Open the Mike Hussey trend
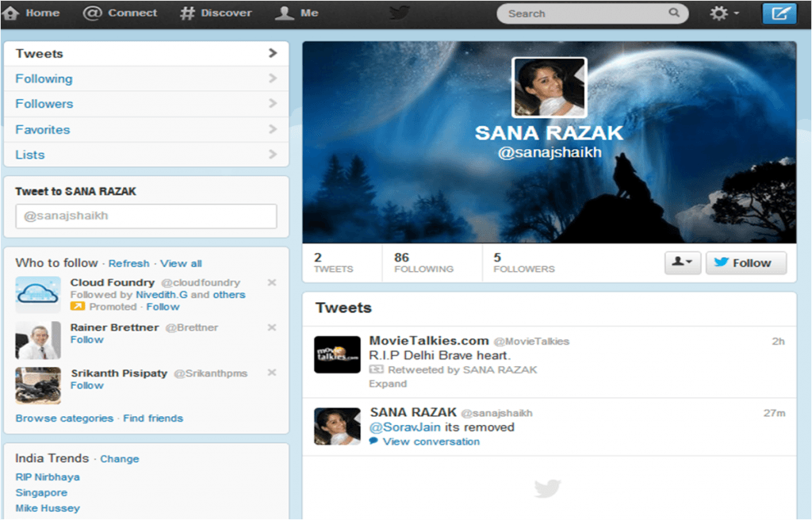 (48, 508)
